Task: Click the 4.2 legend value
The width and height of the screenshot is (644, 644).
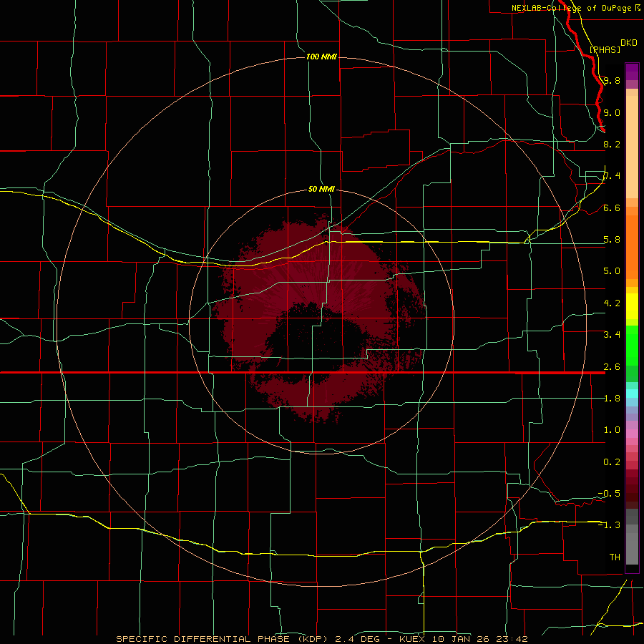Action: pyautogui.click(x=612, y=303)
